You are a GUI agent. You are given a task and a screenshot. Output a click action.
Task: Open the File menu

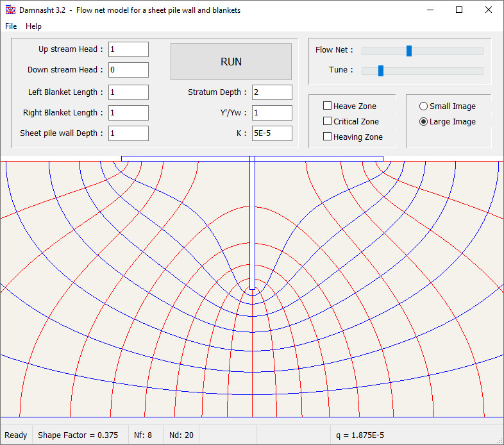(11, 26)
